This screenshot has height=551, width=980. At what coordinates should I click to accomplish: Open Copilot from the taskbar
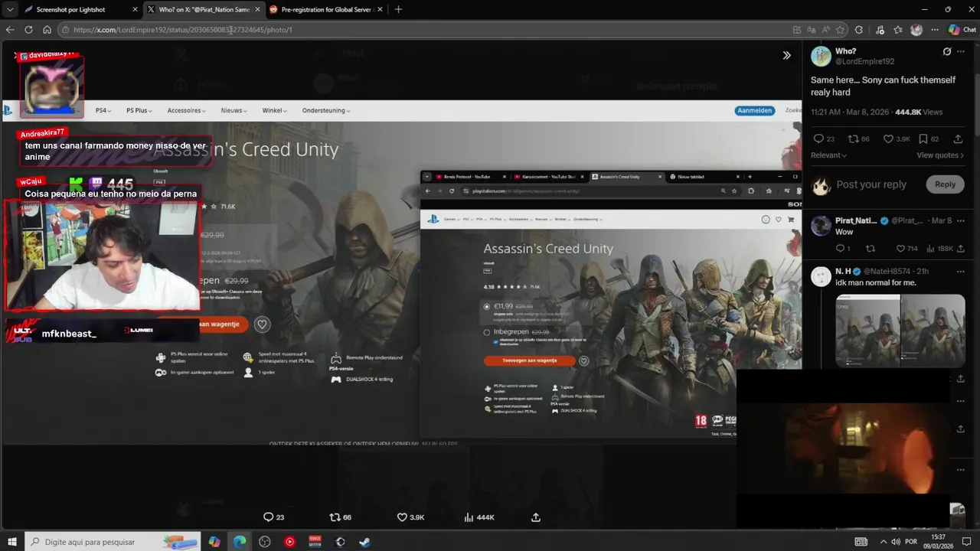(214, 542)
